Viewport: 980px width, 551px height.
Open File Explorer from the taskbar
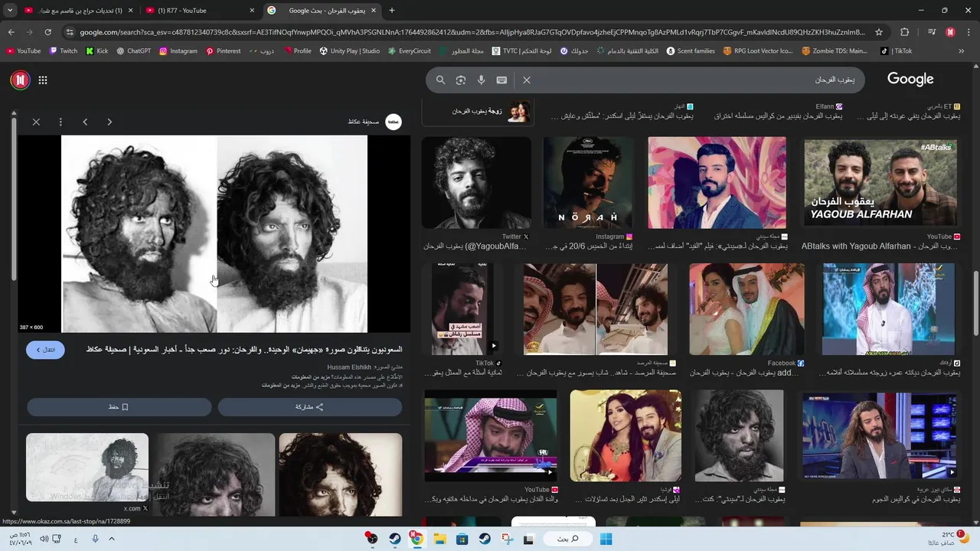click(x=439, y=539)
